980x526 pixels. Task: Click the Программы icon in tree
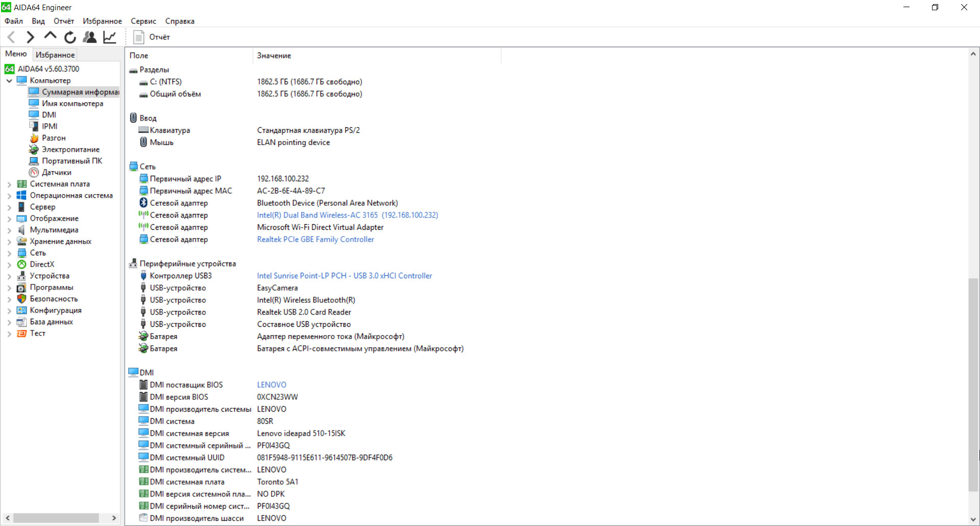tap(22, 288)
